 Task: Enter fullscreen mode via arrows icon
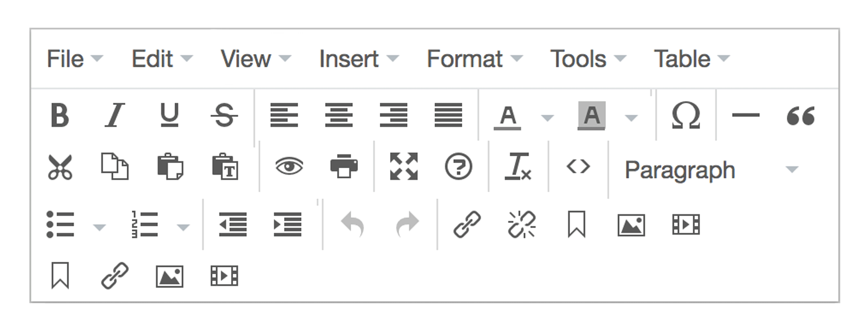[404, 166]
